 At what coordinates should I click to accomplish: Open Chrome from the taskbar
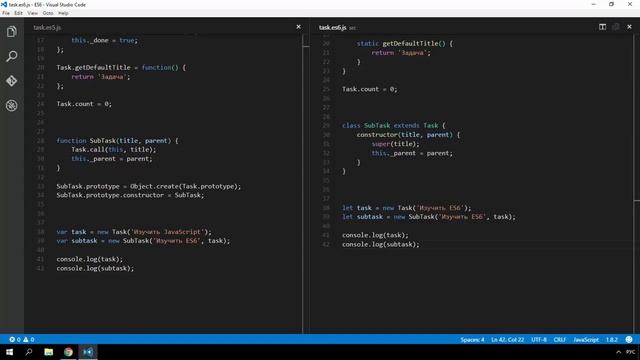click(68, 352)
